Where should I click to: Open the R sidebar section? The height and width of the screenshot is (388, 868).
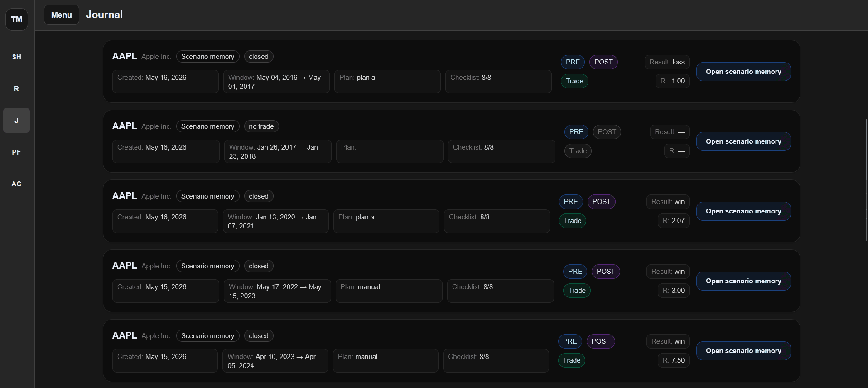tap(17, 88)
